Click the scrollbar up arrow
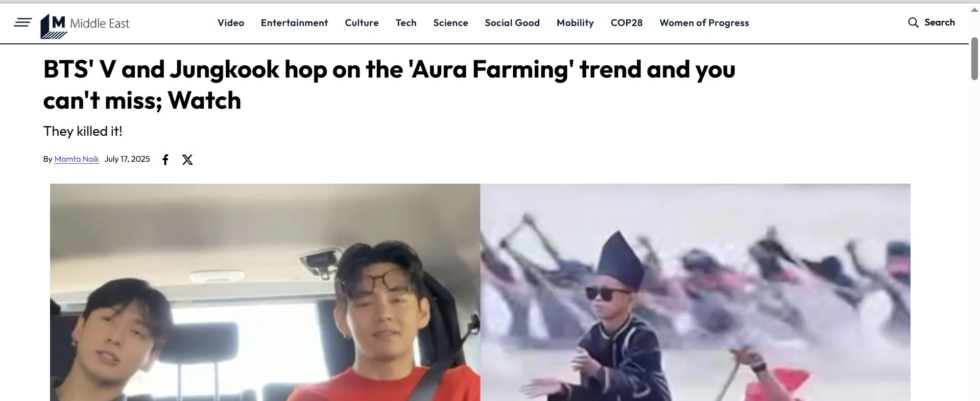The width and height of the screenshot is (980, 401). pos(974,10)
